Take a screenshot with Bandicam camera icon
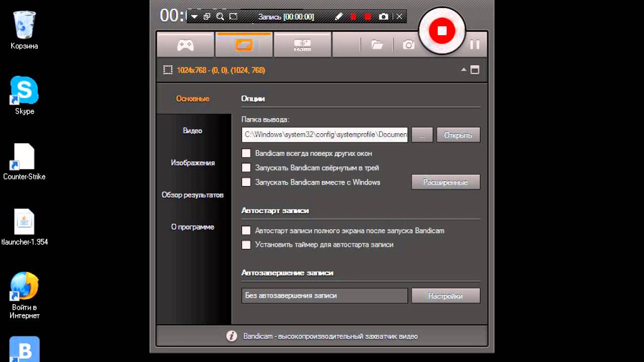This screenshot has height=362, width=644. (409, 45)
